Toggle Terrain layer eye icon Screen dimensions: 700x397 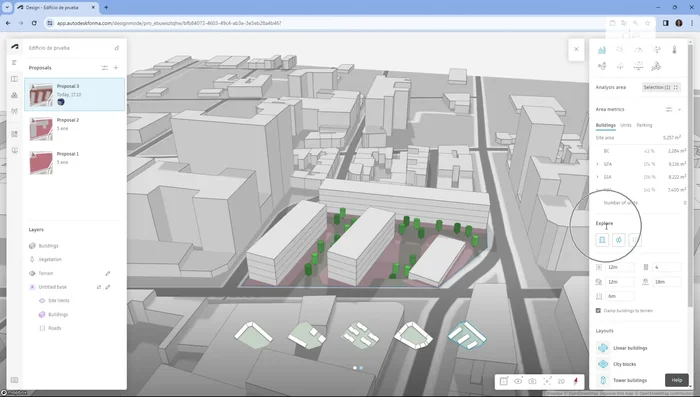click(32, 273)
